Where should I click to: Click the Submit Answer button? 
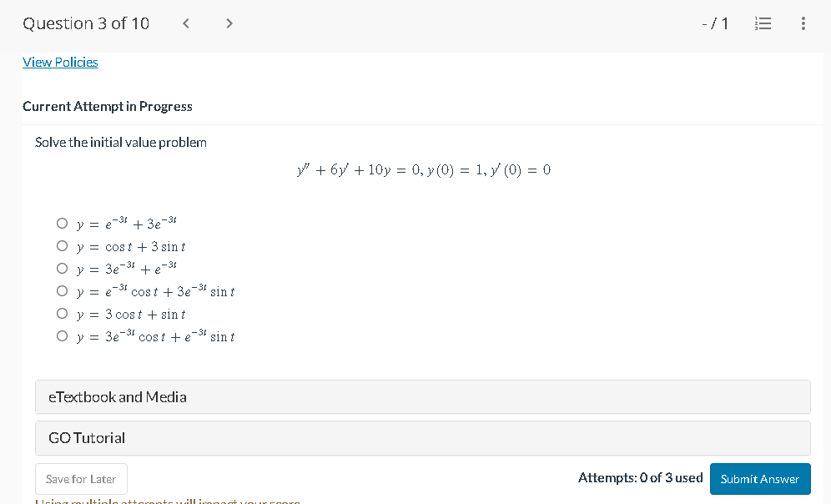click(759, 478)
